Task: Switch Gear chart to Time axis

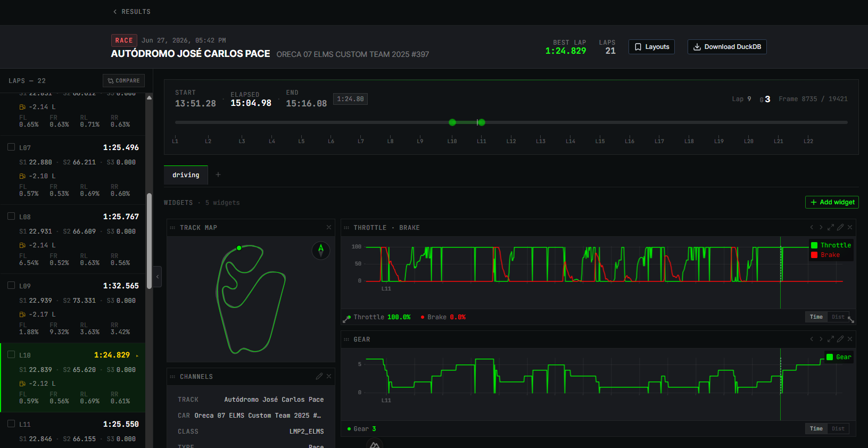Action: pyautogui.click(x=816, y=429)
